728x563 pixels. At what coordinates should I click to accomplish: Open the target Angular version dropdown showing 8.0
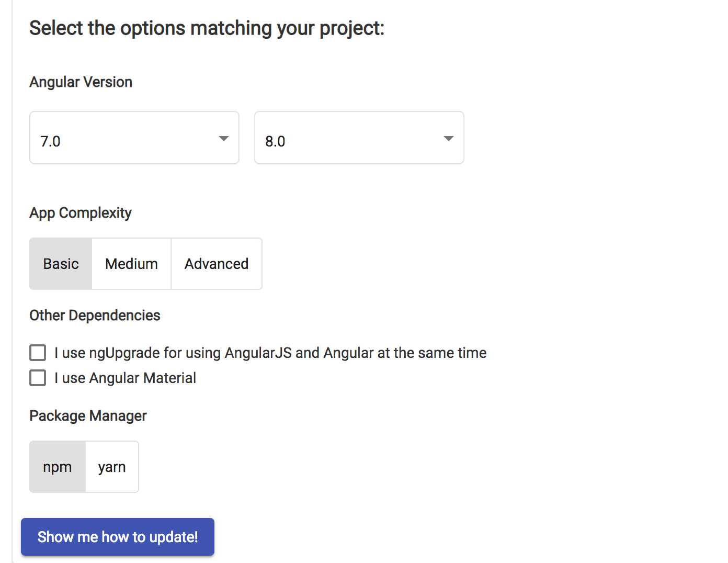point(359,138)
